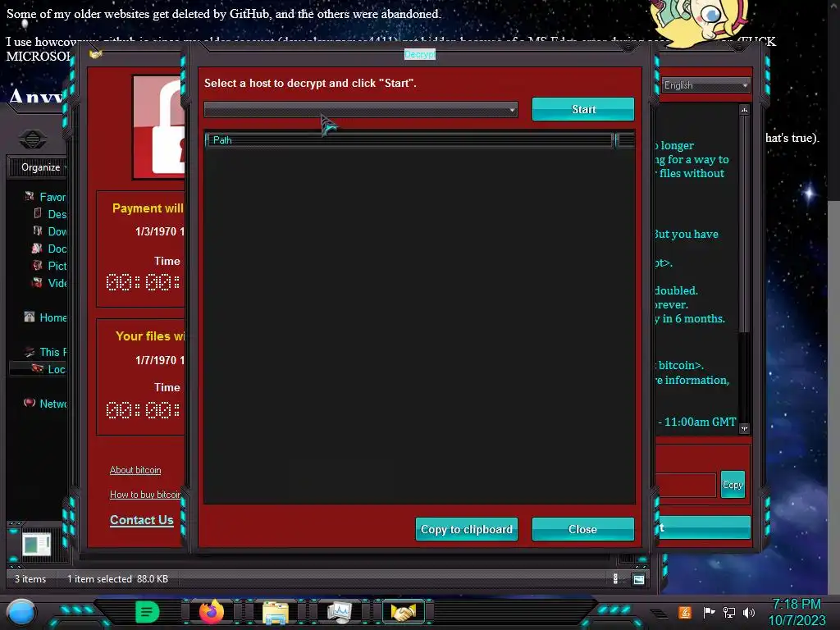
Task: Click the Favorites star icon in the Explorer sidebar
Action: tap(30, 197)
